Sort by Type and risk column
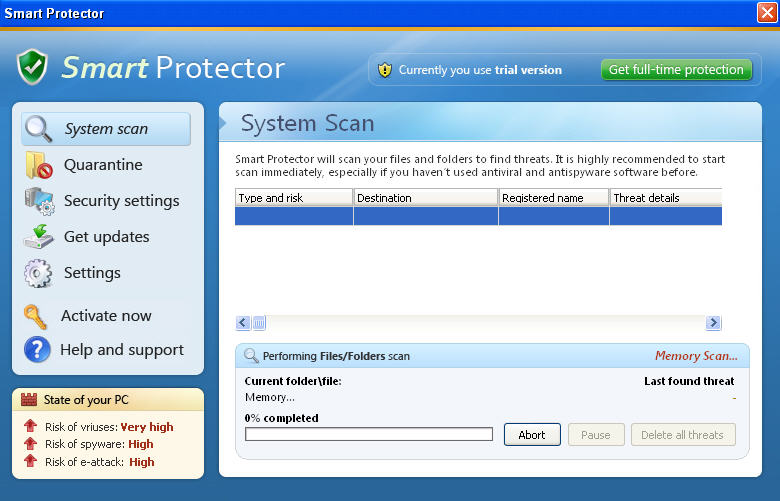Viewport: 780px width, 501px height. coord(293,198)
